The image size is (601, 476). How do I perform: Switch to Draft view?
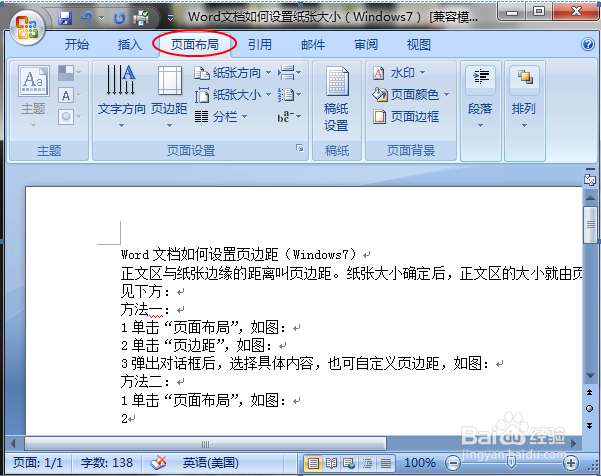coord(386,463)
